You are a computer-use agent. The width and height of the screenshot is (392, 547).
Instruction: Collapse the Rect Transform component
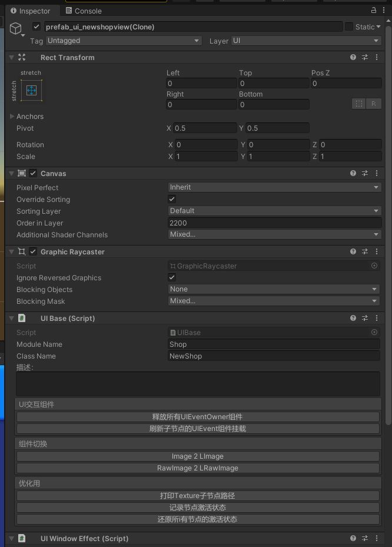pos(12,57)
